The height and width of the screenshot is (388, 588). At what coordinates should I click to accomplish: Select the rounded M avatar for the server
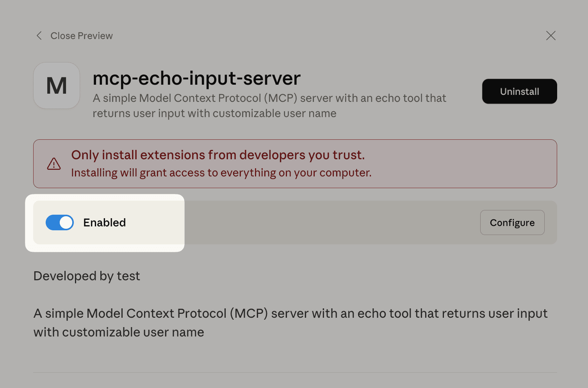point(57,85)
